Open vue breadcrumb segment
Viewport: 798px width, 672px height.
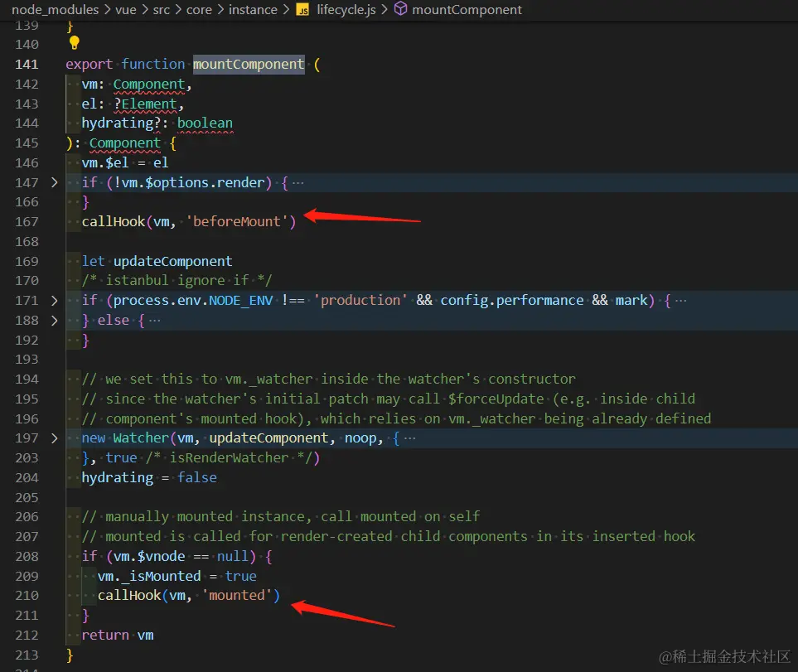pos(126,10)
